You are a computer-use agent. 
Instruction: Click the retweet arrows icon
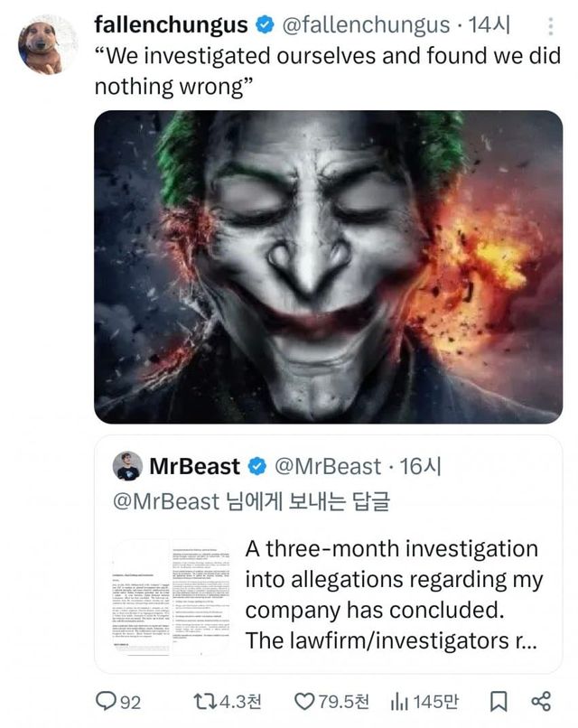205,702
